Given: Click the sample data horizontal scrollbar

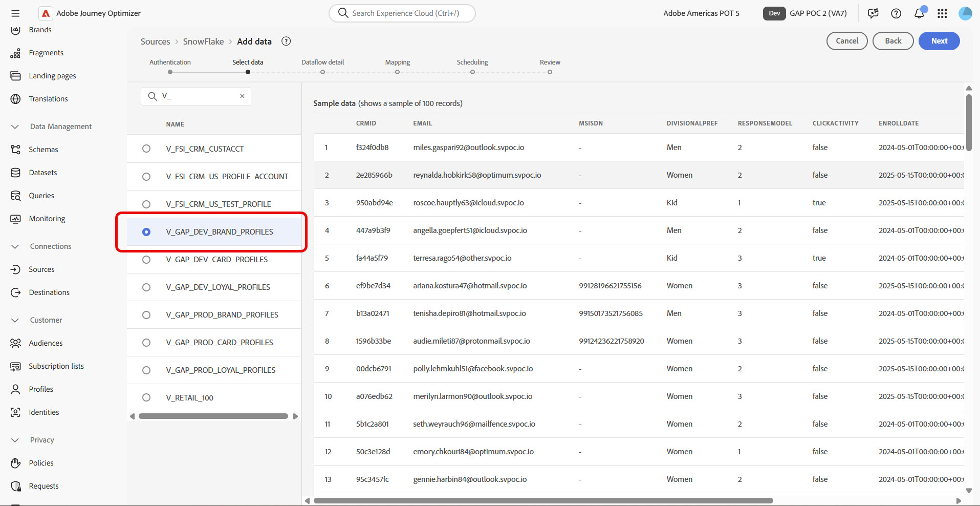Looking at the screenshot, I should [x=543, y=500].
